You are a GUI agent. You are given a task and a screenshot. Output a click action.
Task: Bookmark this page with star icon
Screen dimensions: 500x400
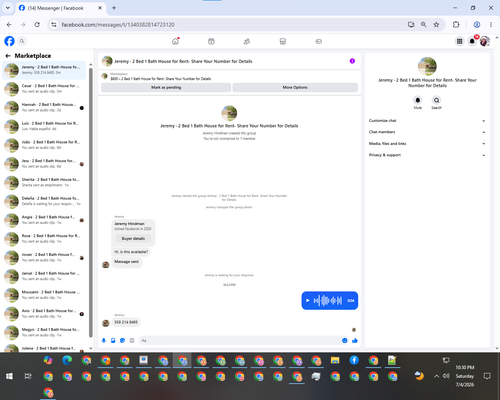[x=436, y=25]
